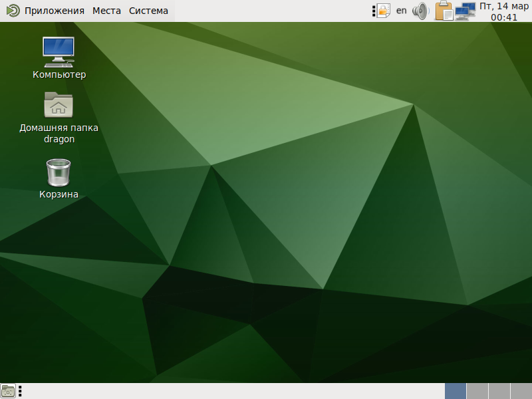The width and height of the screenshot is (532, 399).
Task: Click the lock screen tray icon
Action: coord(384,11)
